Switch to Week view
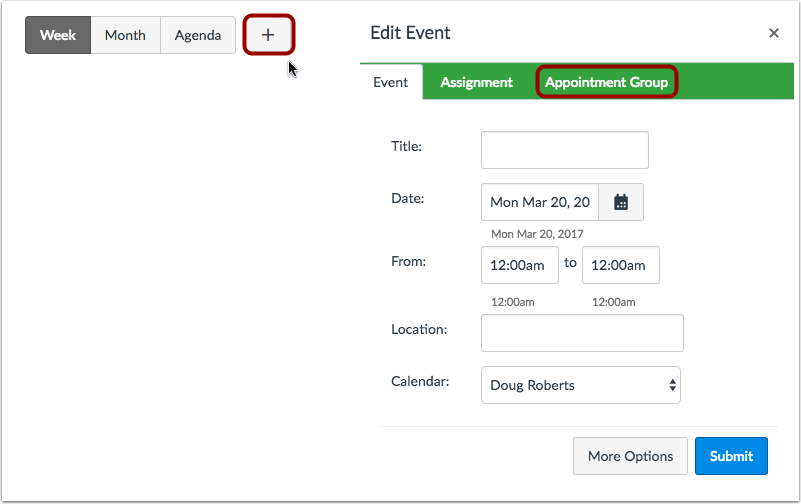The height and width of the screenshot is (504, 801). (x=58, y=35)
